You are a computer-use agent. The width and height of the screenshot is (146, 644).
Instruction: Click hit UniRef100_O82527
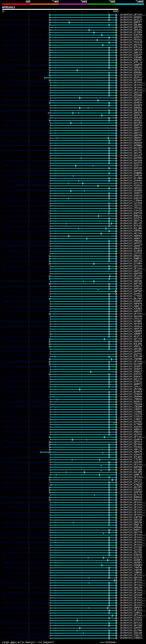coord(131,70)
